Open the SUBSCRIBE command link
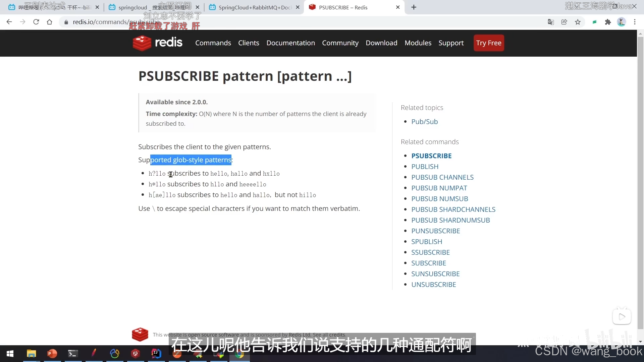 [x=429, y=263]
